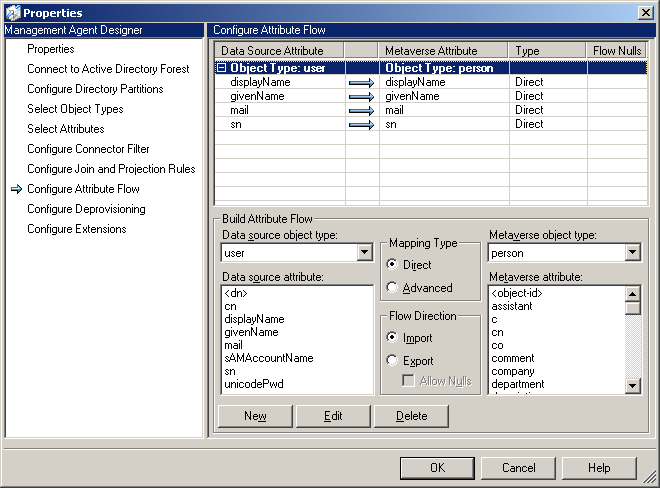
Task: Open Select Object Types page
Action: tap(75, 109)
